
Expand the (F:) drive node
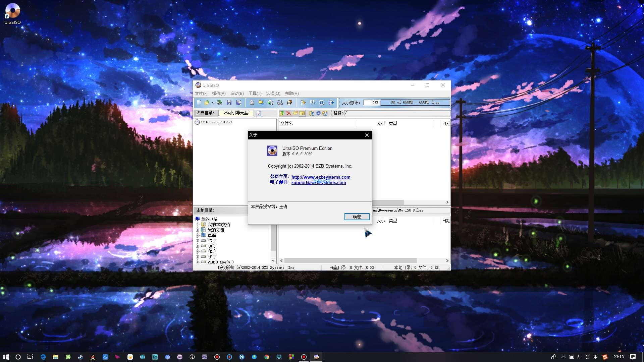point(198,257)
